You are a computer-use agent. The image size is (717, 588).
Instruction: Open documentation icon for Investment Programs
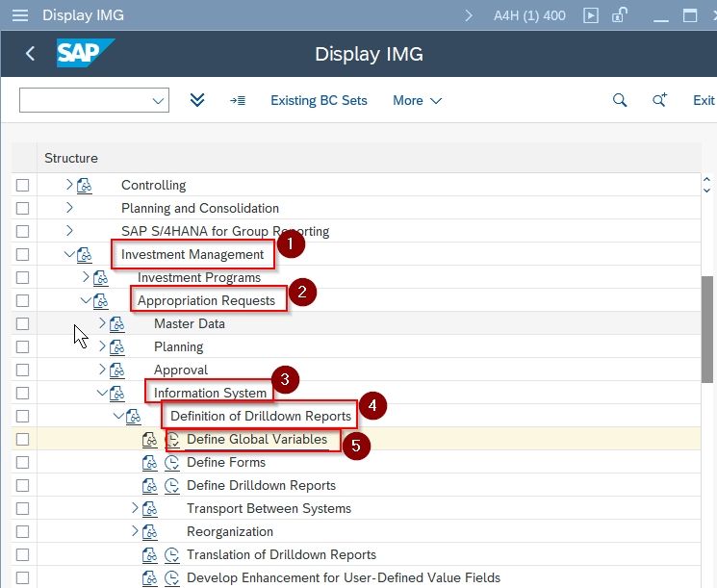pyautogui.click(x=101, y=278)
